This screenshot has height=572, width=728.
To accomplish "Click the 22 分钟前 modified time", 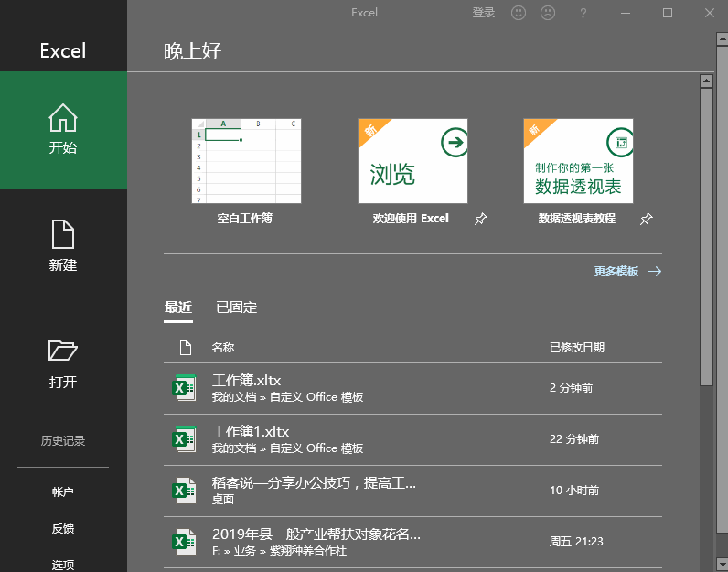I will pos(574,439).
